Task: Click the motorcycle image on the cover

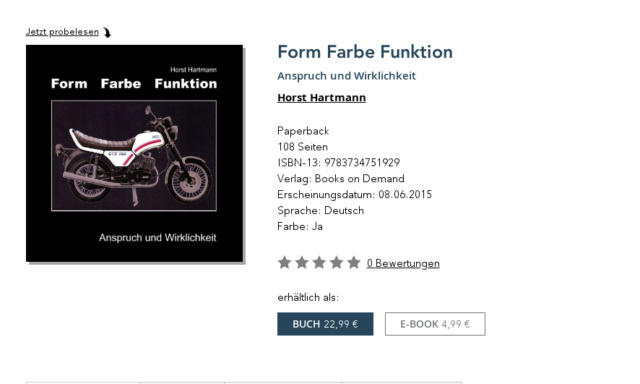Action: tap(134, 156)
